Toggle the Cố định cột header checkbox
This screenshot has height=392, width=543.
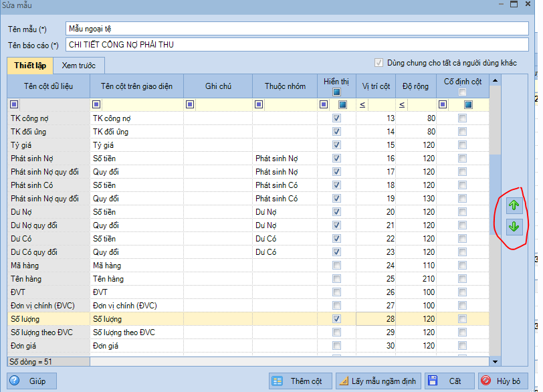[462, 92]
